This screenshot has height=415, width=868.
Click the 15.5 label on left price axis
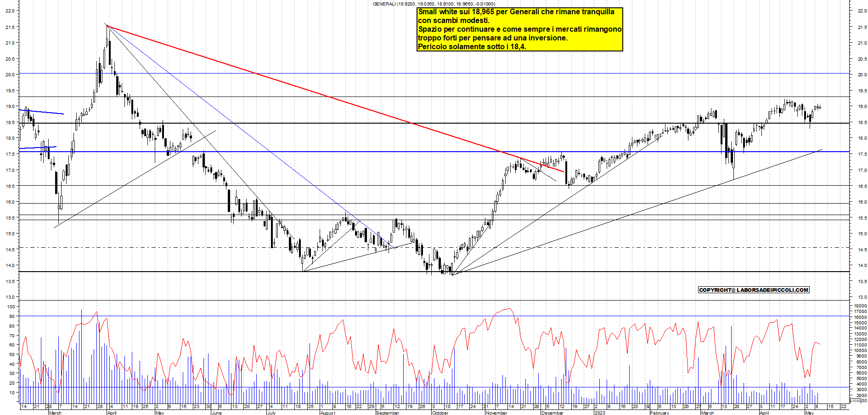pyautogui.click(x=10, y=218)
